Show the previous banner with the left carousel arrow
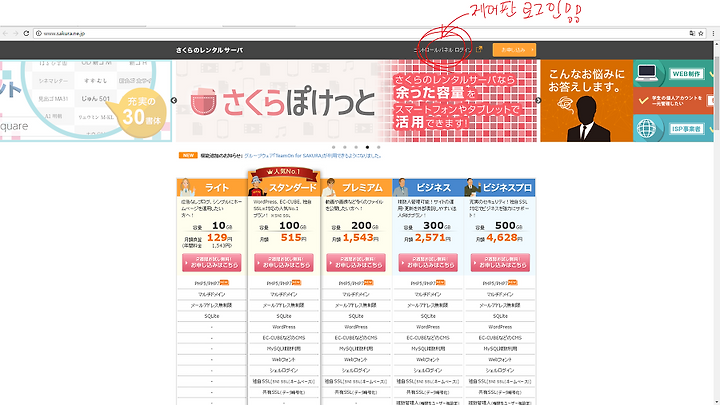720x405 pixels. 174,100
